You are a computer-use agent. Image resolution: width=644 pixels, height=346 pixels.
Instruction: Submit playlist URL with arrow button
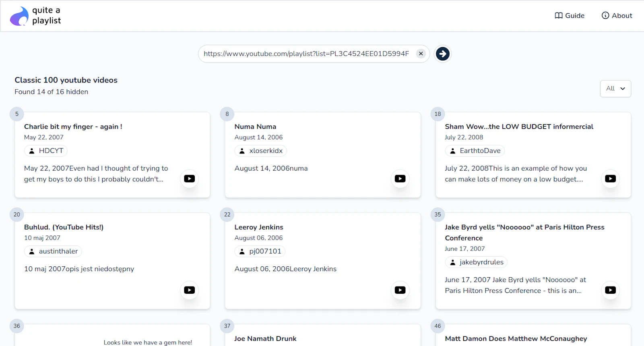tap(443, 54)
